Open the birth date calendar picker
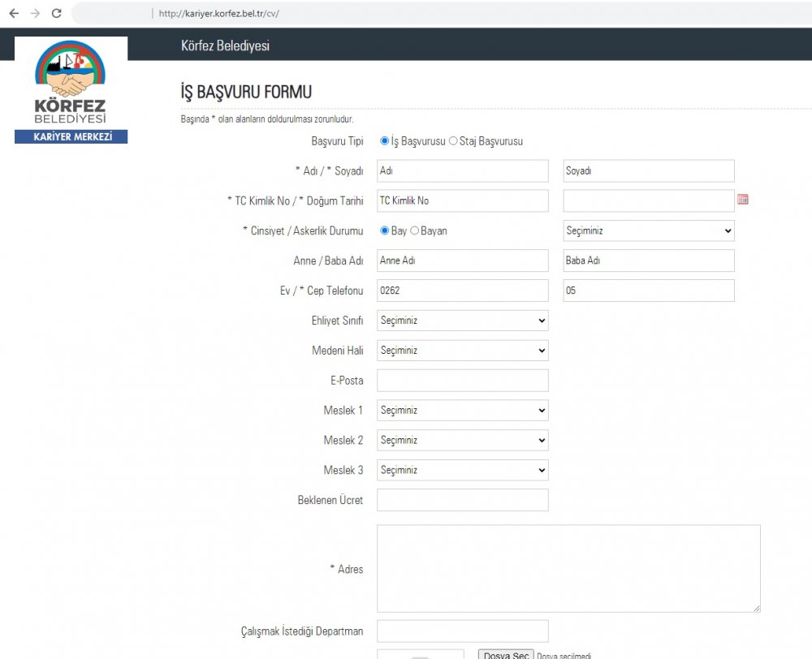The height and width of the screenshot is (659, 812). [x=742, y=200]
